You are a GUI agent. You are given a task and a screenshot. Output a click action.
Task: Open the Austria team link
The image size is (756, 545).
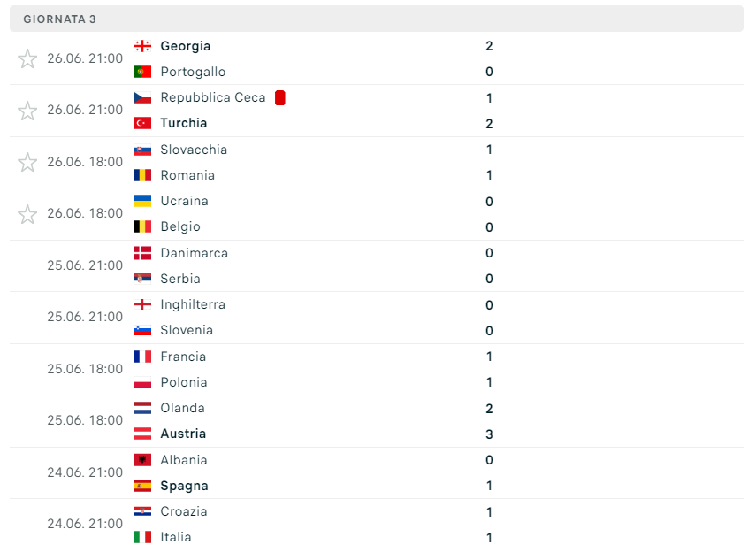coord(183,434)
